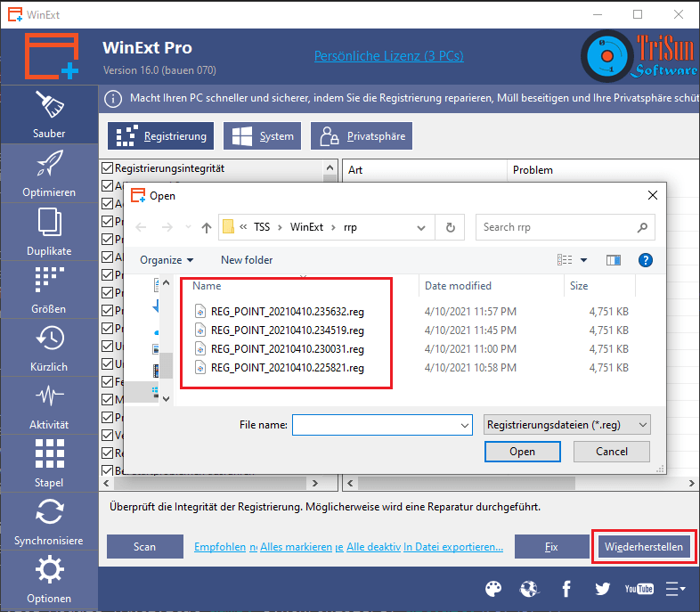Open the Duplikate section
Screen dimensions: 700x612
49,233
